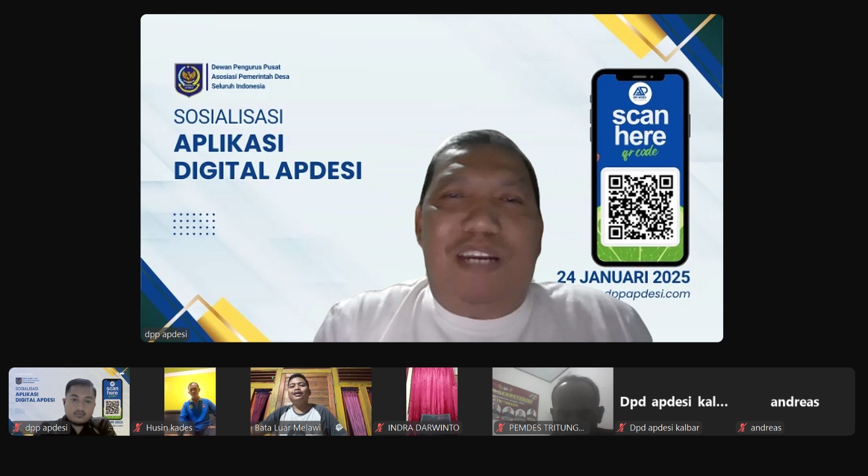
Task: Click the '24 JANUARI 2025' date text
Action: pos(623,277)
